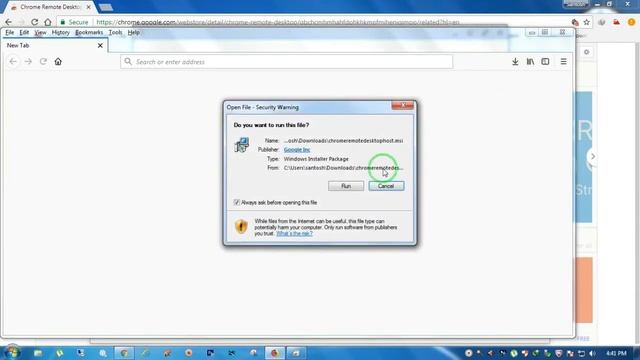Screen dimensions: 640x360
Task: Click the file name ending chromeremotedesktophost.msi
Action: [x=343, y=140]
